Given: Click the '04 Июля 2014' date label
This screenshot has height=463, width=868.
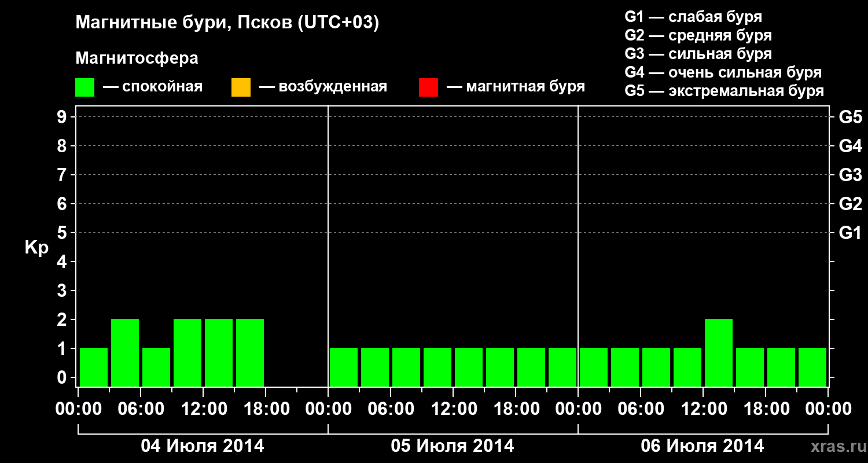Looking at the screenshot, I should 203,446.
